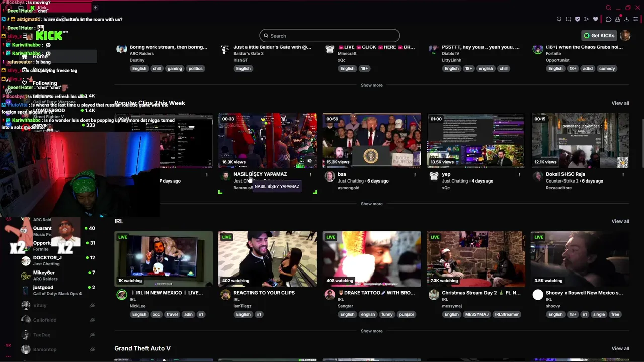Click messymaj avatar under Christmas Stream
Viewport: 644px width, 362px height.
pyautogui.click(x=434, y=295)
